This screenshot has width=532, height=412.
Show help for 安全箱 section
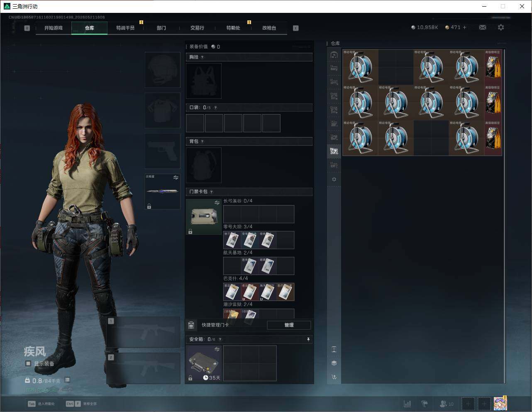tap(220, 340)
